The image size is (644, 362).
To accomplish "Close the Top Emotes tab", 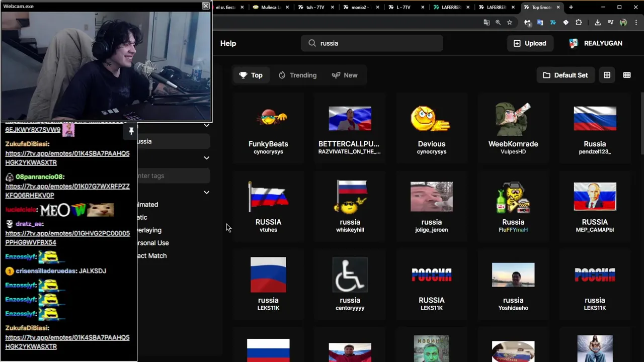I will click(x=558, y=7).
